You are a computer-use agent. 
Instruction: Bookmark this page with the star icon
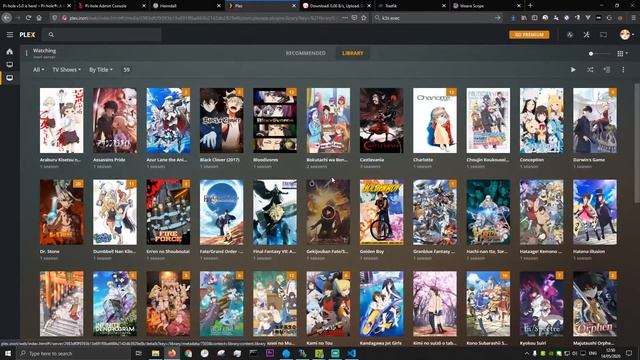tap(364, 18)
